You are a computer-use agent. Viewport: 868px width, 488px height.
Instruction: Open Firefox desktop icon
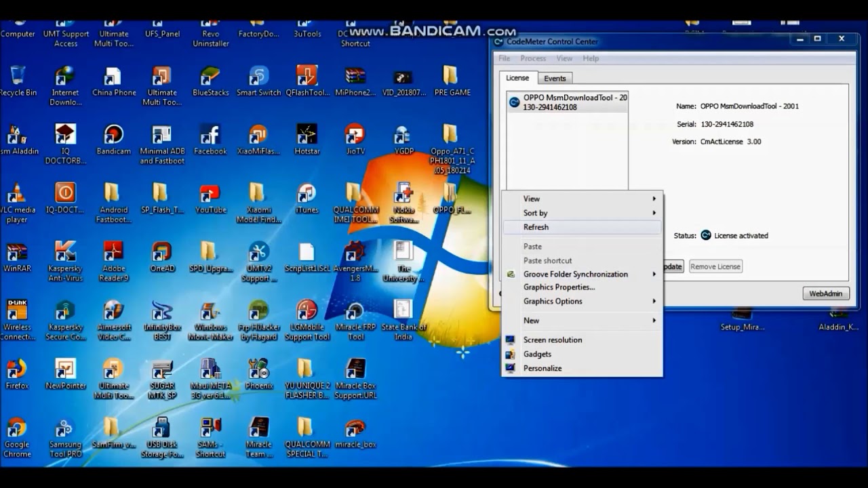(x=17, y=374)
